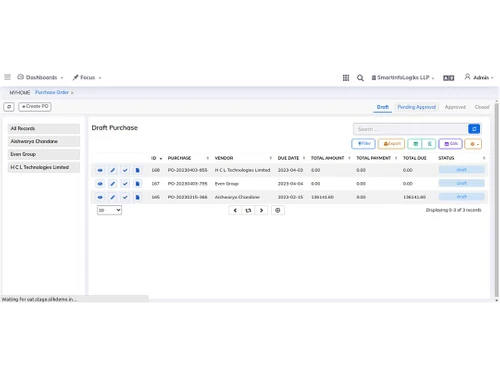The image size is (500, 375).
Task: Click the Filter button
Action: pyautogui.click(x=363, y=144)
